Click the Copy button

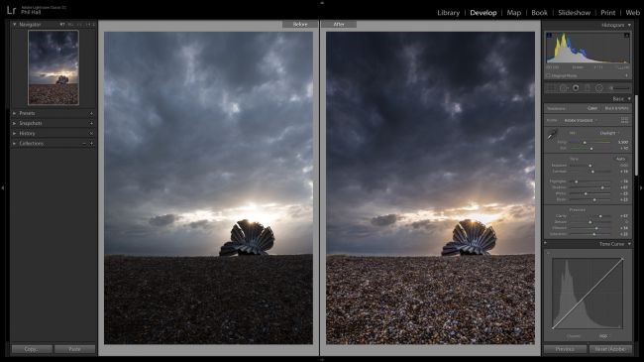(32, 349)
